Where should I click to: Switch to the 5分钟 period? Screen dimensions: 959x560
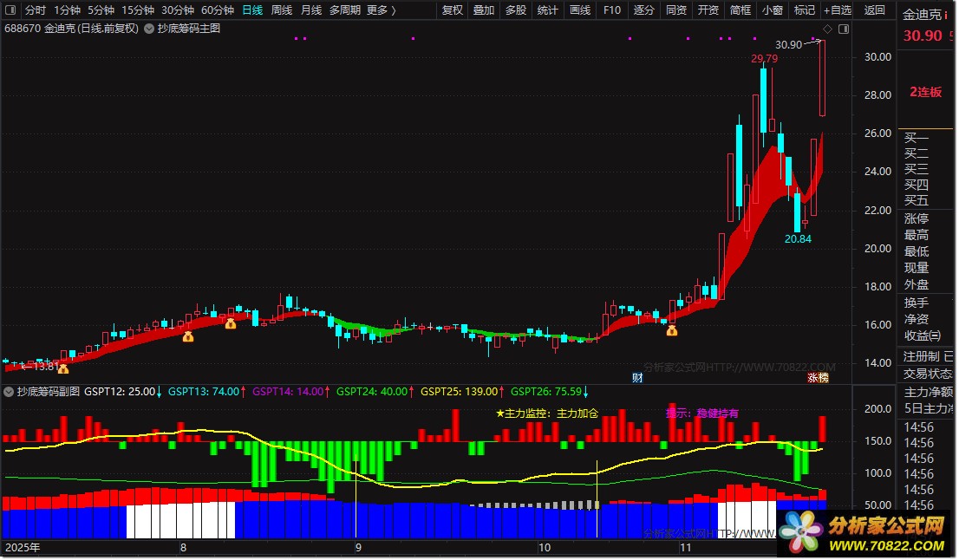pyautogui.click(x=101, y=10)
